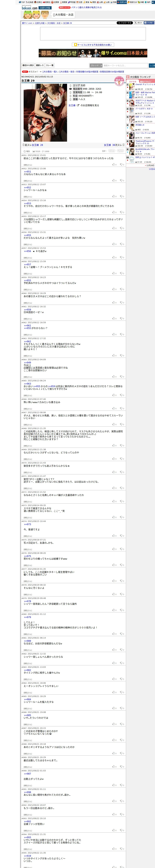The width and height of the screenshot is (155, 868).
Task: Click the 最新レス button
Action: (x=40, y=65)
